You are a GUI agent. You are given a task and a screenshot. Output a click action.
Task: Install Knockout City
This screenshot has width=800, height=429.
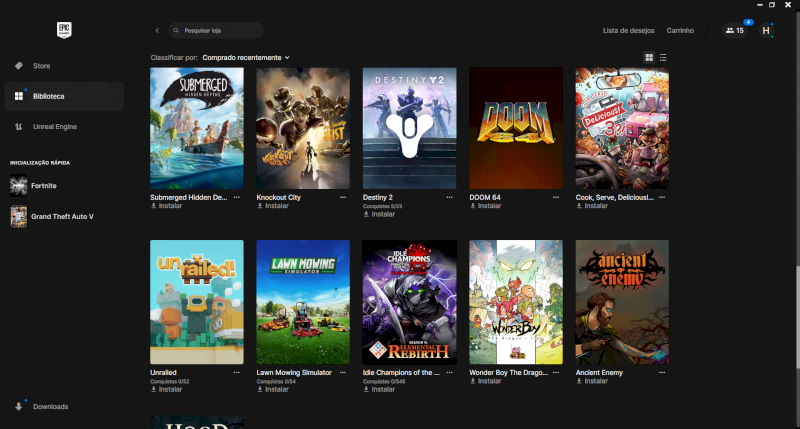click(x=273, y=206)
